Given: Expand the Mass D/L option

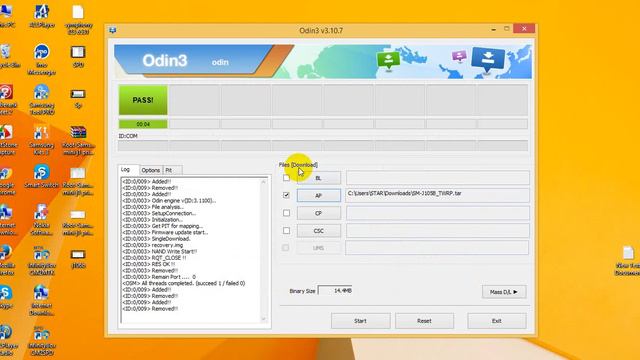Looking at the screenshot, I should coord(504,292).
